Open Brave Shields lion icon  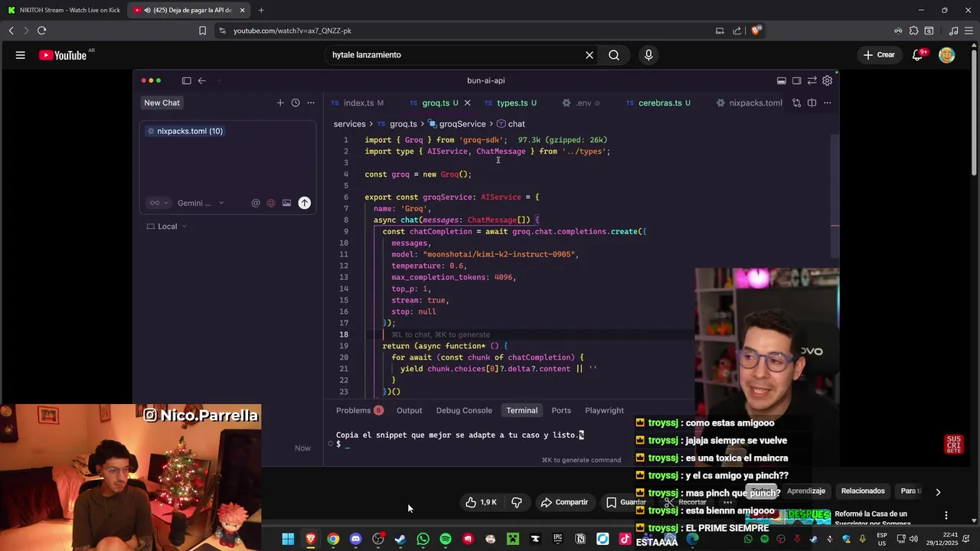click(756, 31)
